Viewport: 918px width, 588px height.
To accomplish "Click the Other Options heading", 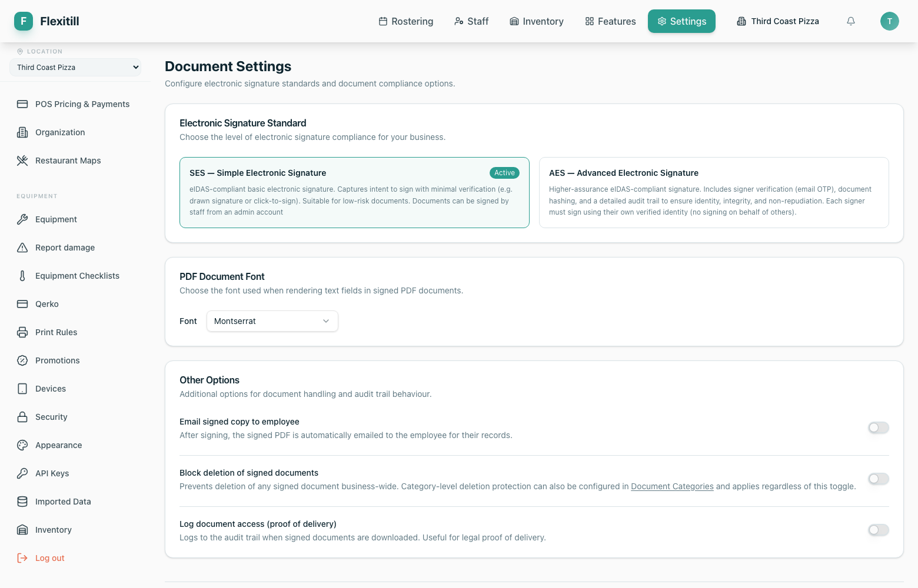I will pos(209,380).
